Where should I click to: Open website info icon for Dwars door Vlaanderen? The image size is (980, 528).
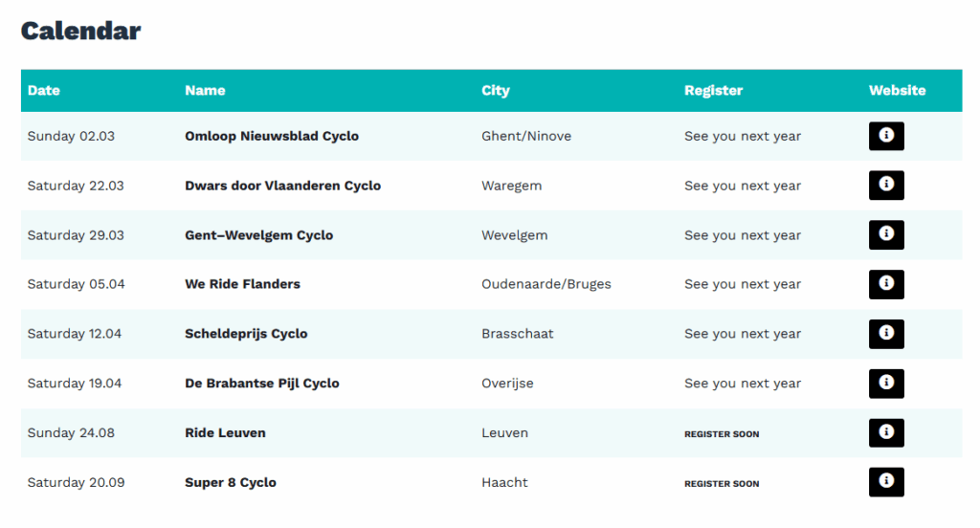click(x=886, y=185)
